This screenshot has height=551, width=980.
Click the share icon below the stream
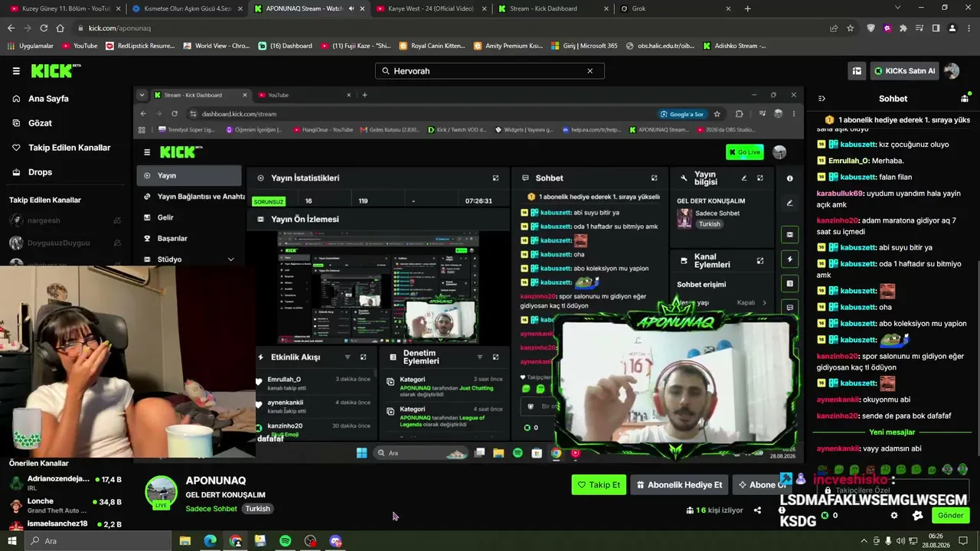[x=757, y=510]
